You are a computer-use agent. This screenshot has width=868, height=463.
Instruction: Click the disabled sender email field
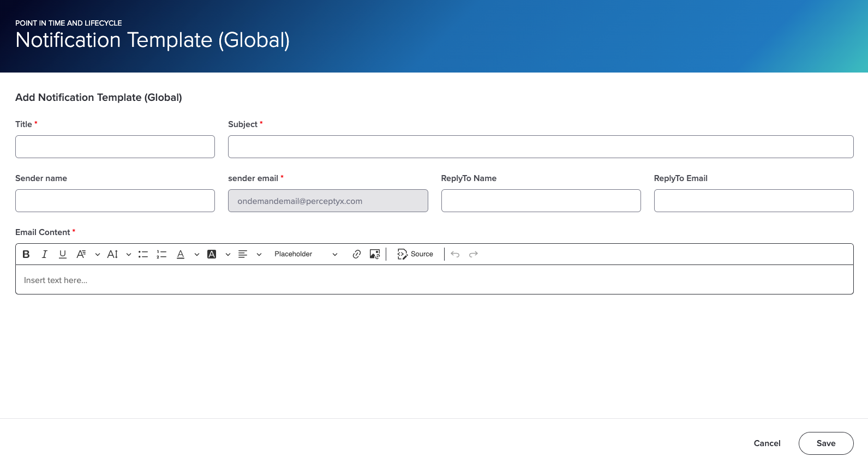click(328, 201)
